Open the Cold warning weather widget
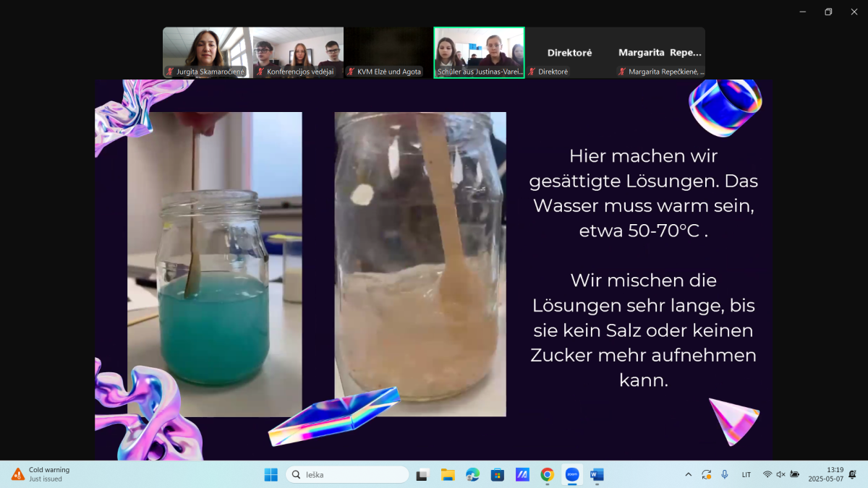Screen dimensions: 868x488 tap(41, 474)
